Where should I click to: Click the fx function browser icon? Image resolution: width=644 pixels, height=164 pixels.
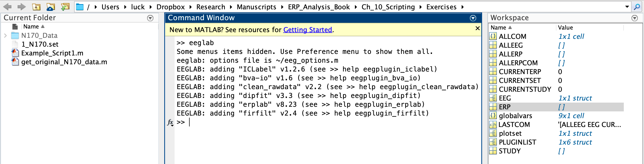click(x=170, y=122)
